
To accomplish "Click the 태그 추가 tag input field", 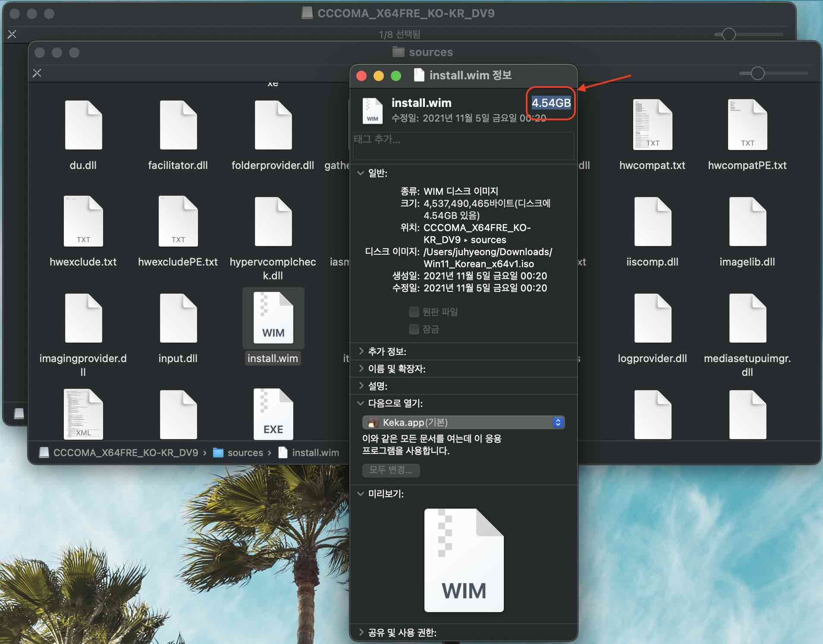I will pyautogui.click(x=464, y=146).
